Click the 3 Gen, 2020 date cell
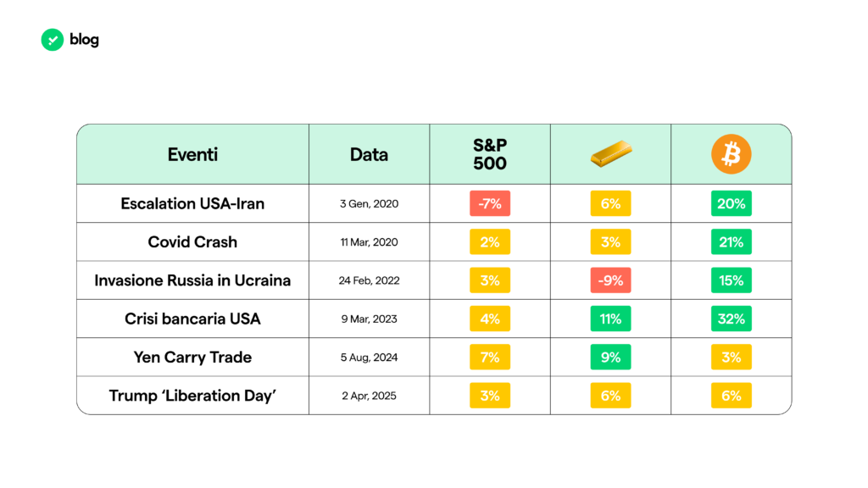This screenshot has height=488, width=868. (x=369, y=203)
